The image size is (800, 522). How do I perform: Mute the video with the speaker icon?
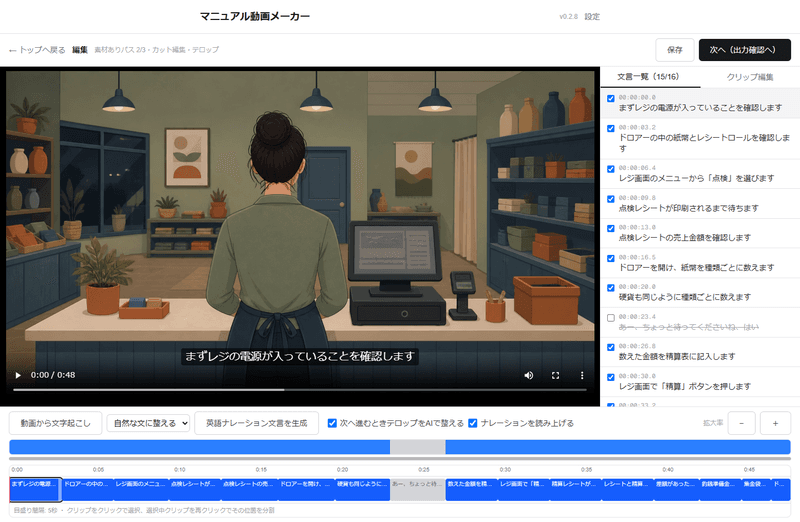(529, 375)
